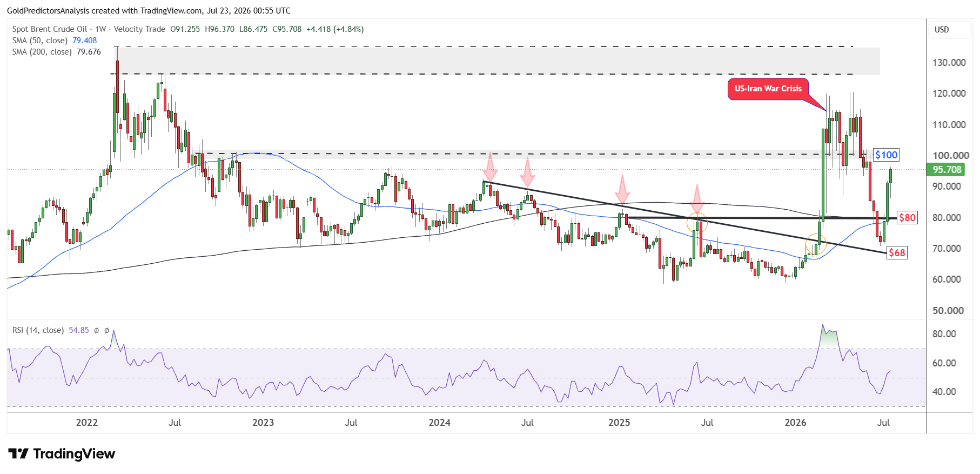Screen dimensions: 980x474
Task: Select the SMA (50, close) indicator legend
Action: point(40,41)
